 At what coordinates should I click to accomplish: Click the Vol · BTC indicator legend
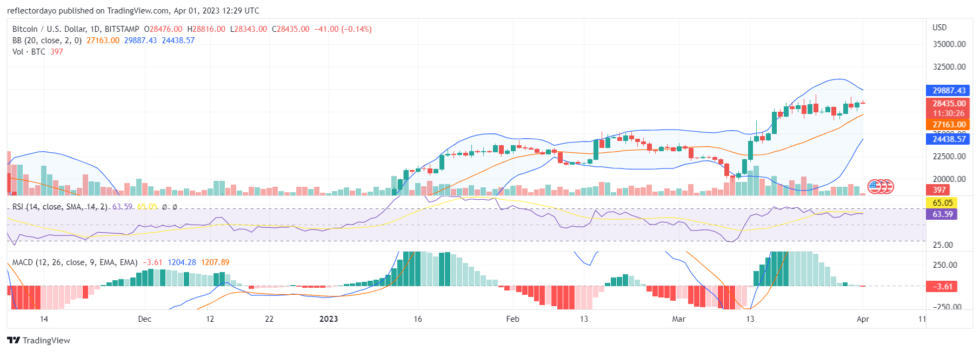pyautogui.click(x=29, y=52)
